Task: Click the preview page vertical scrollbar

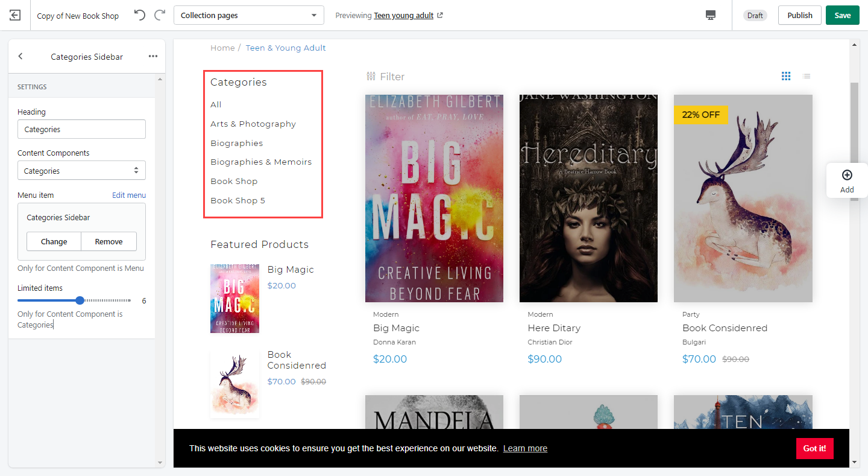Action: tap(854, 142)
